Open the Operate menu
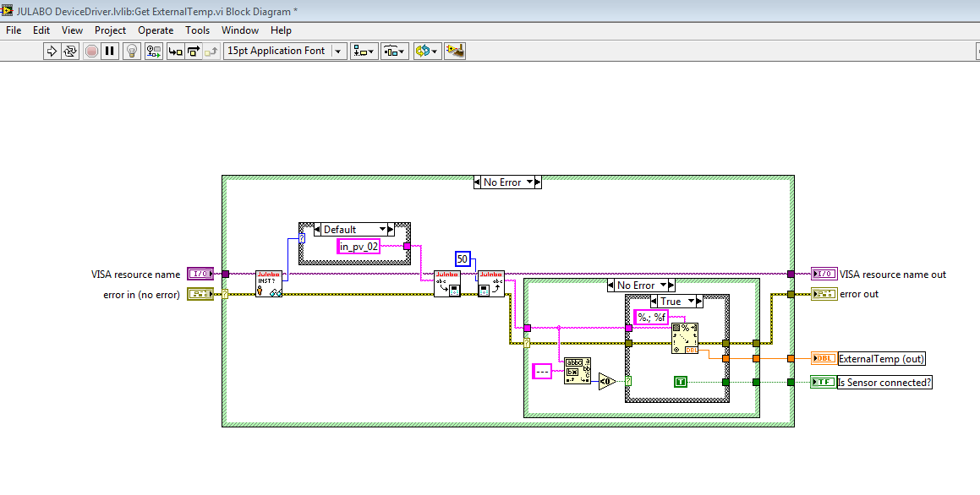 (x=156, y=30)
